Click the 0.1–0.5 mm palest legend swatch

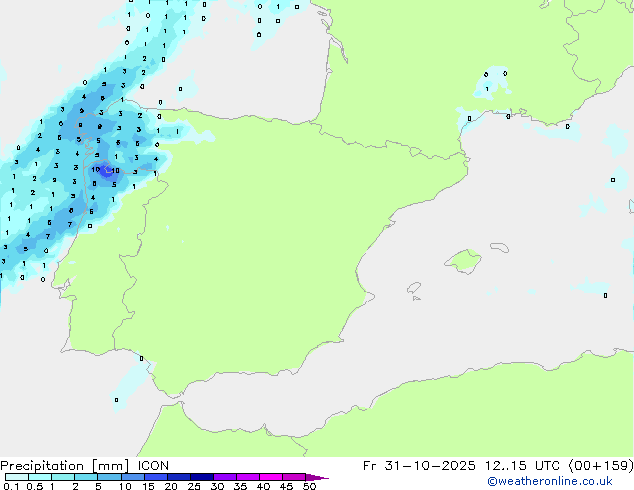point(17,477)
